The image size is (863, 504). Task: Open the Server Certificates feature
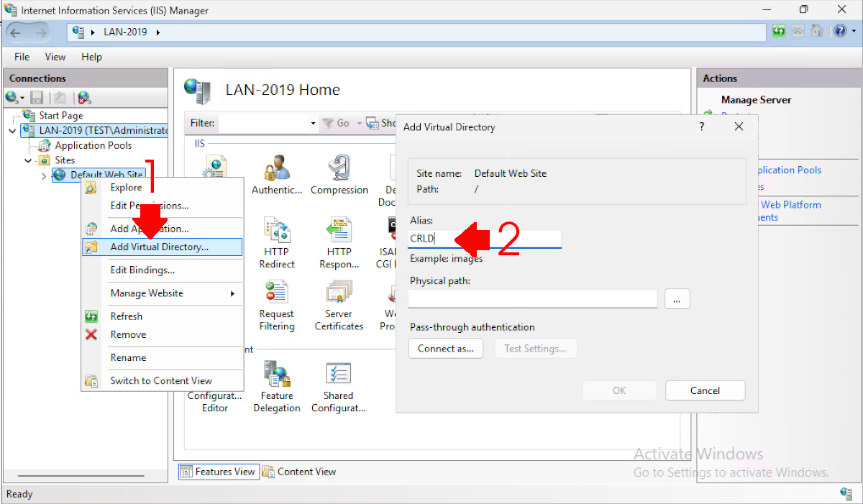click(x=339, y=305)
